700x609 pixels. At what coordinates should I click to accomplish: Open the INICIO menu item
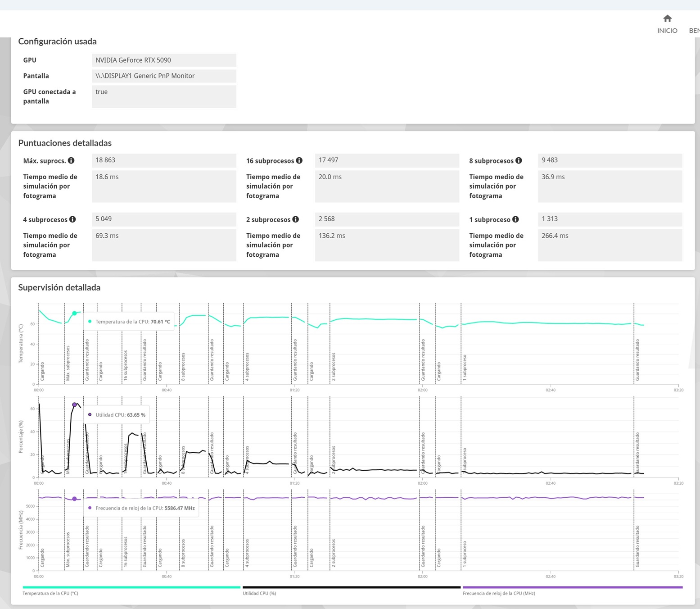[667, 31]
